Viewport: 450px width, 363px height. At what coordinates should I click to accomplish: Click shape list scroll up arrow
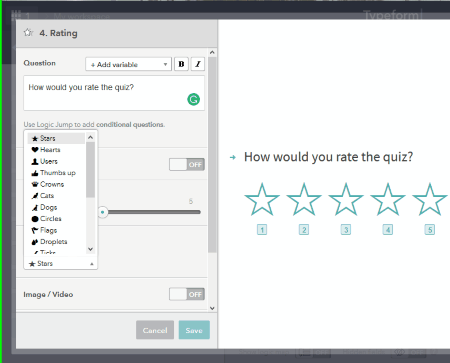click(90, 137)
